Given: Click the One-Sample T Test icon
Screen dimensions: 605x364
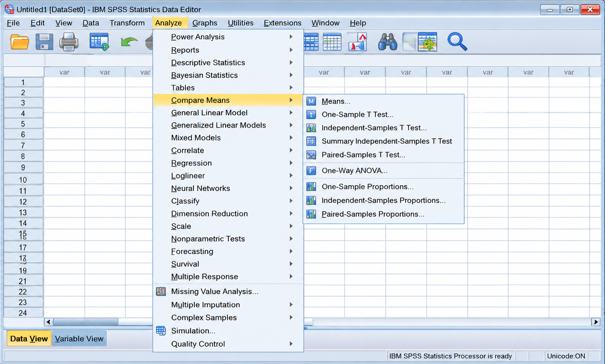Looking at the screenshot, I should point(311,115).
